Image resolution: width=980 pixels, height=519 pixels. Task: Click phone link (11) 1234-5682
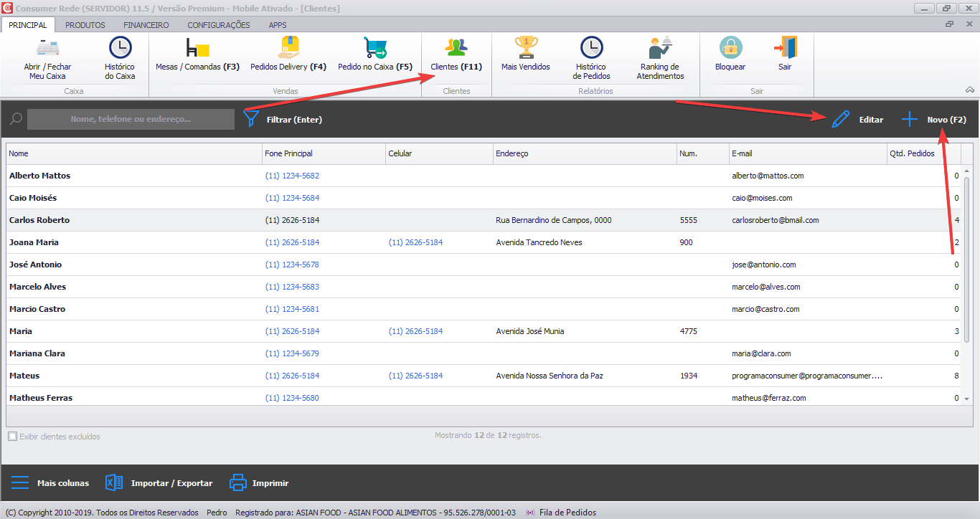click(292, 176)
